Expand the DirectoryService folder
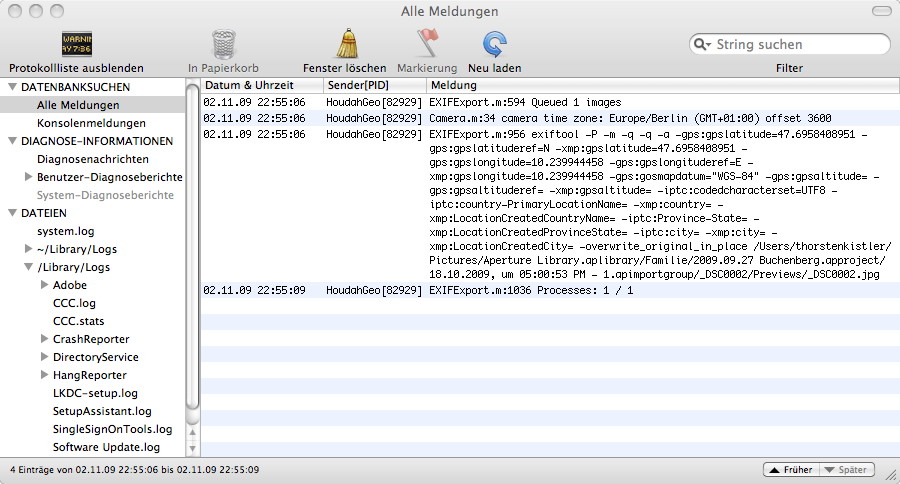Image resolution: width=900 pixels, height=484 pixels. pyautogui.click(x=44, y=357)
